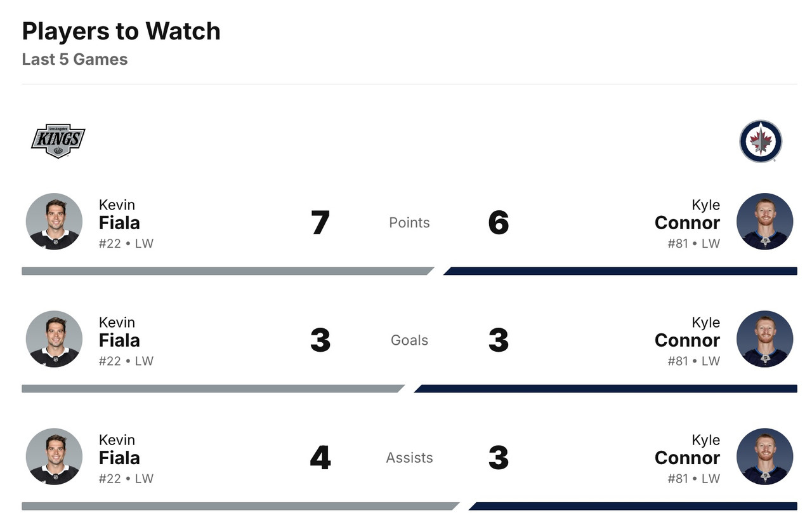Click the gray Kings bar under Points
The width and height of the screenshot is (812, 527).
pos(225,271)
